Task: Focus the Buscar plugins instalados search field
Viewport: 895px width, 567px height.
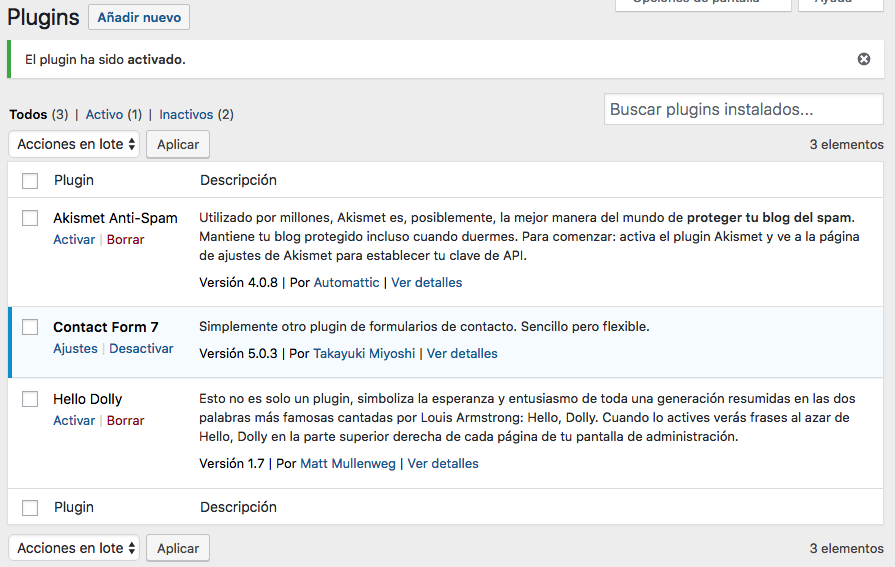Action: (743, 110)
